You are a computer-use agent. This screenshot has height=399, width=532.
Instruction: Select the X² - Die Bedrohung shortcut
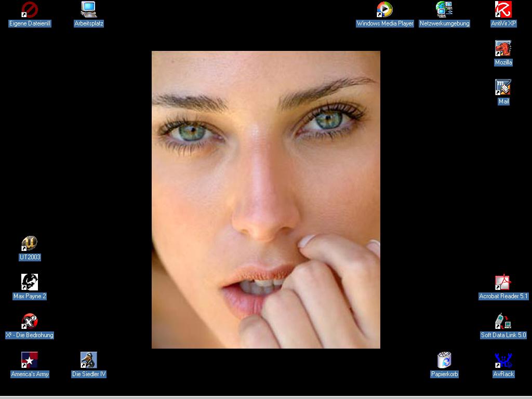(x=30, y=322)
